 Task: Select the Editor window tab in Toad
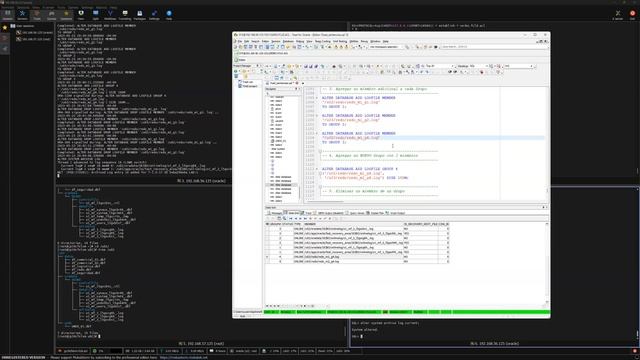coord(240,60)
